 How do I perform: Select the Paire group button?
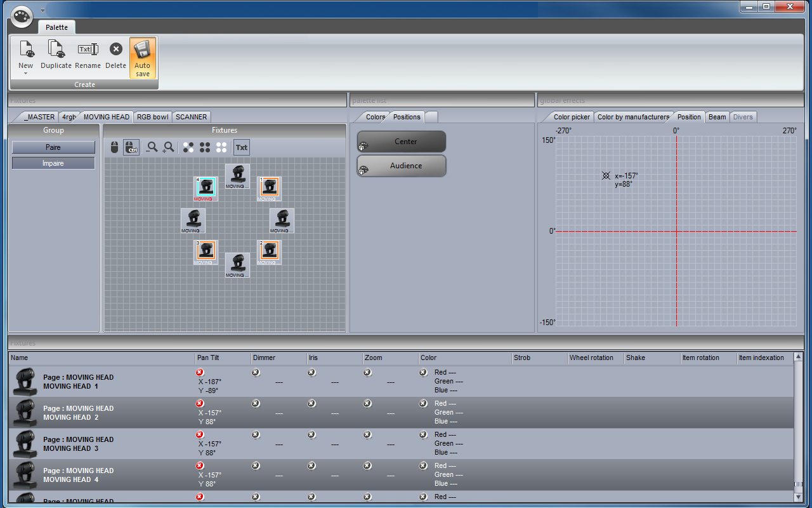53,147
